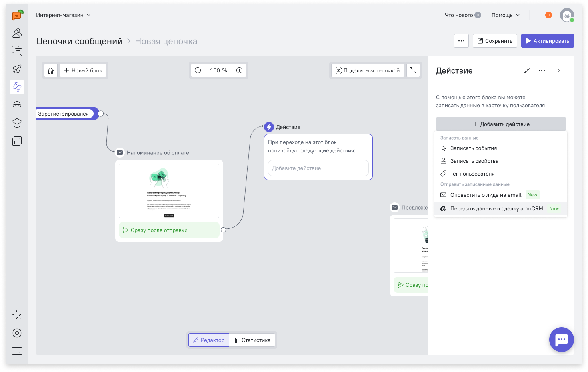Click the home icon on the canvas toolbar
The width and height of the screenshot is (588, 372).
click(x=51, y=70)
